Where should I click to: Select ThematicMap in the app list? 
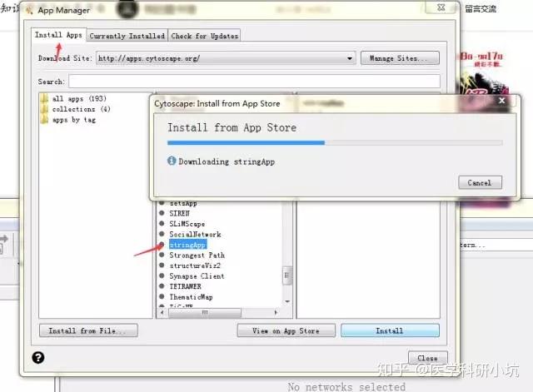tap(191, 297)
